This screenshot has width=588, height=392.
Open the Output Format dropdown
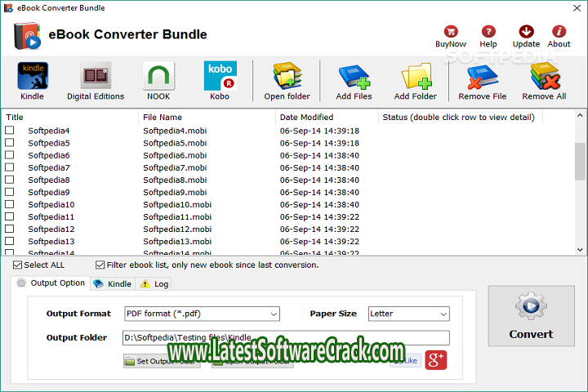(203, 314)
